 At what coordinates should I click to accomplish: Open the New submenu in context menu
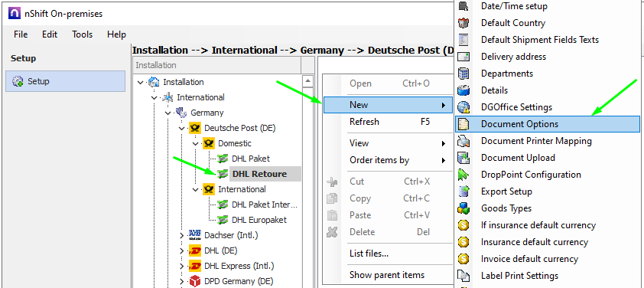point(388,105)
